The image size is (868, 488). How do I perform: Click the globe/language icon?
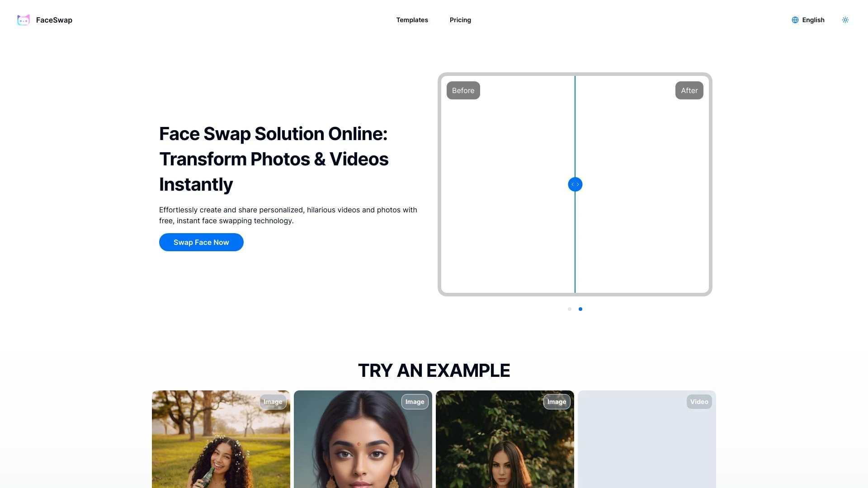tap(795, 20)
